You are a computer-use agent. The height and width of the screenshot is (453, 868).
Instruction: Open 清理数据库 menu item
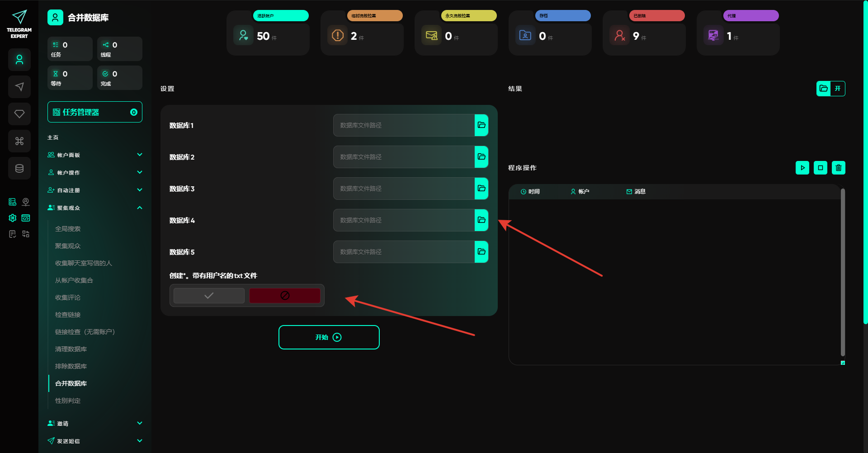click(71, 349)
